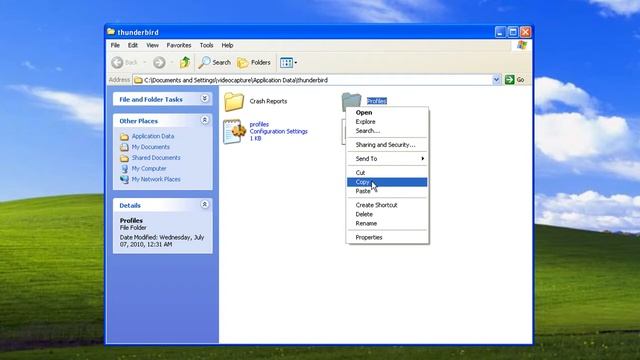
Task: Click the My Network Places icon
Action: pyautogui.click(x=124, y=179)
